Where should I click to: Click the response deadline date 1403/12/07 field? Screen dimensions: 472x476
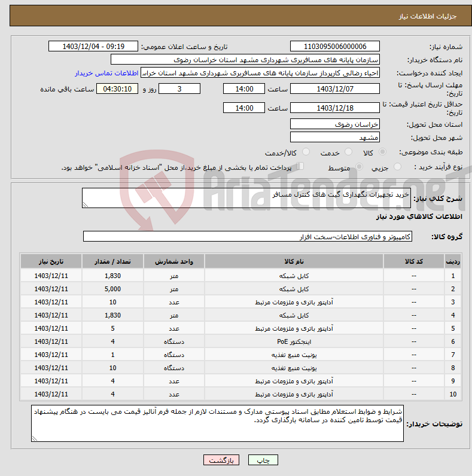coord(335,89)
